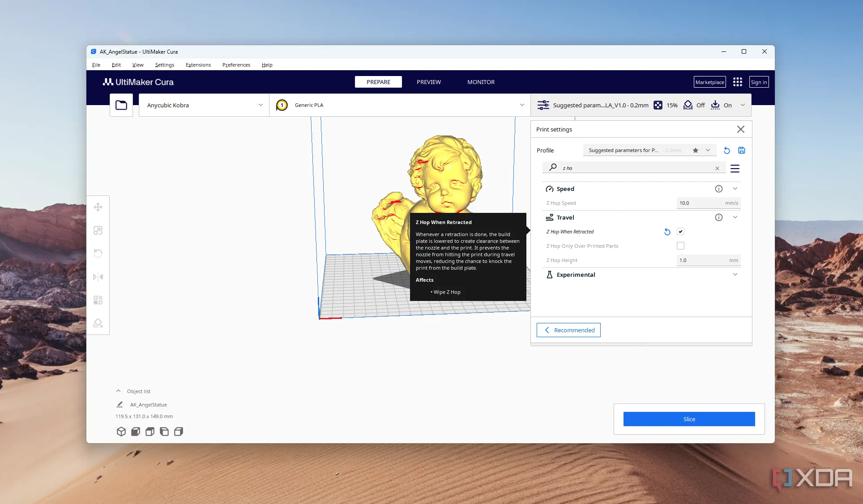Collapse the Object list panel

point(119,391)
